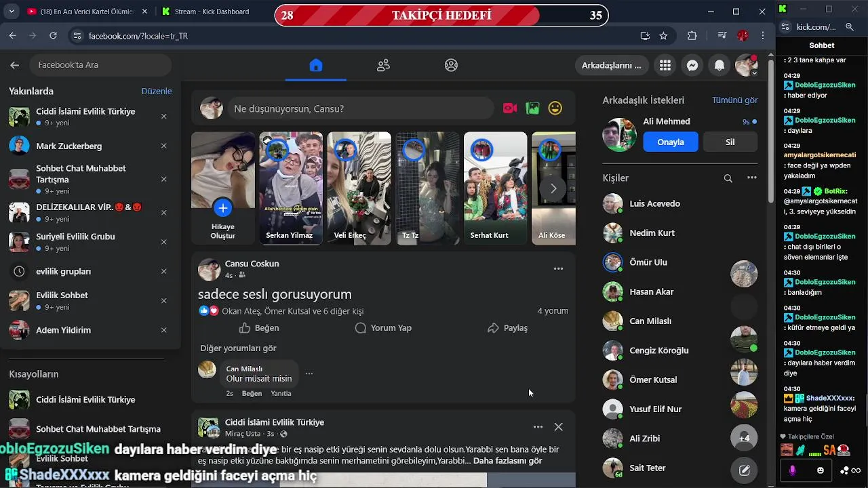Switch to Stream - Kick Dashboard tab
The image size is (868, 488).
(212, 12)
